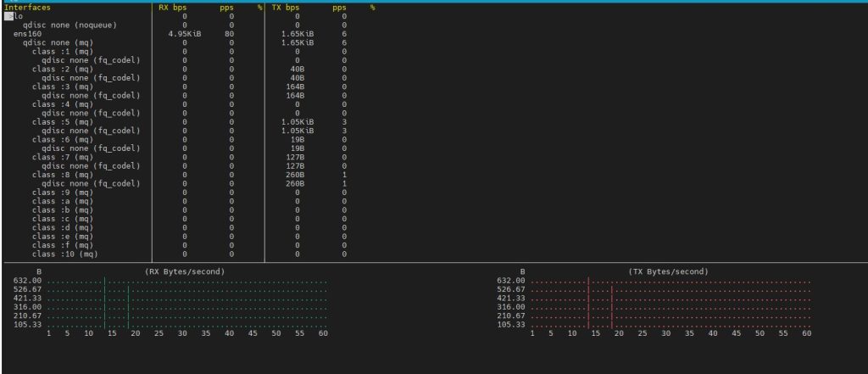The height and width of the screenshot is (374, 868).
Task: Click the Interfaces column header
Action: coord(27,7)
